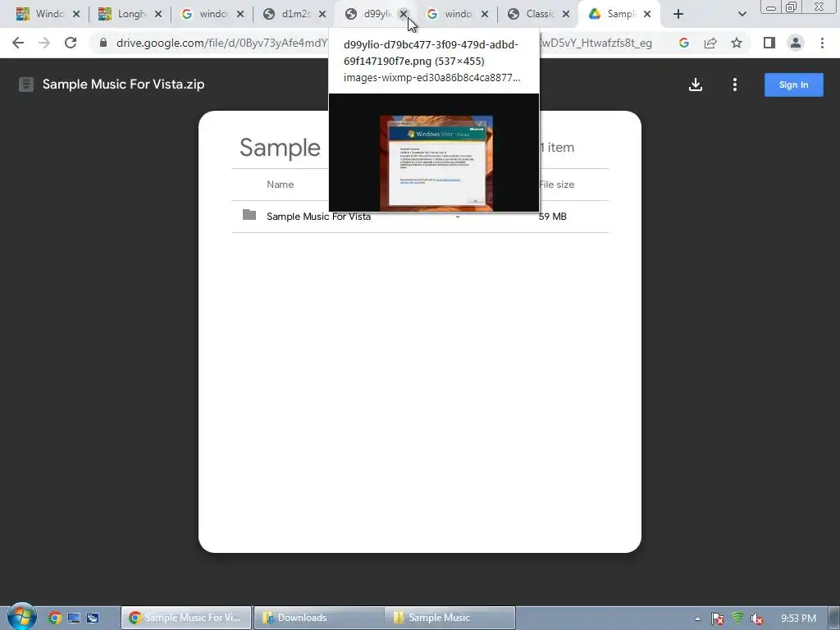Open the Chrome three-dot menu
This screenshot has height=630, width=840.
[x=822, y=43]
